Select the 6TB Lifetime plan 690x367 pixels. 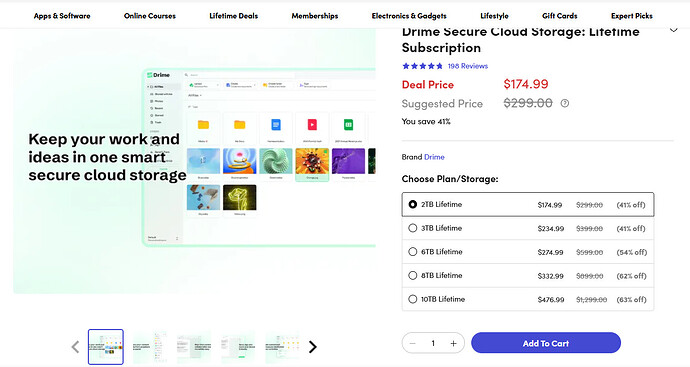pyautogui.click(x=528, y=252)
